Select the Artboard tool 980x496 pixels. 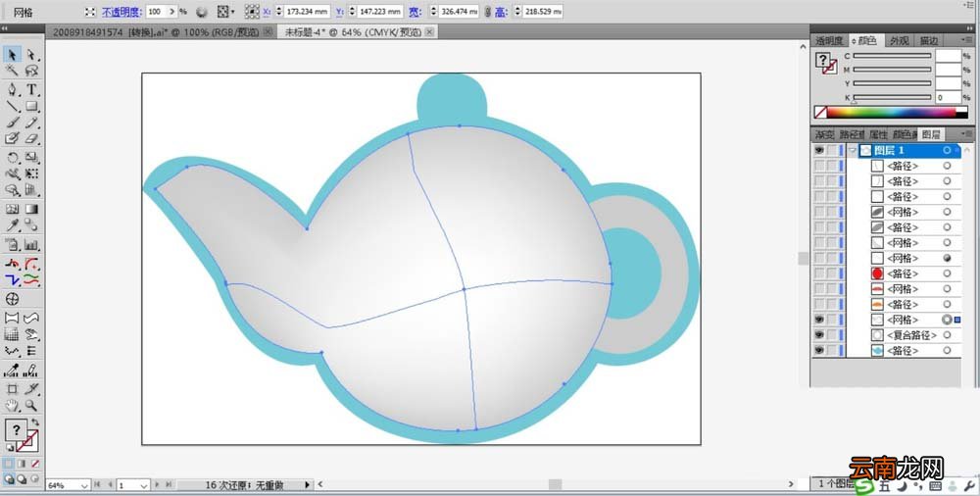pyautogui.click(x=12, y=389)
